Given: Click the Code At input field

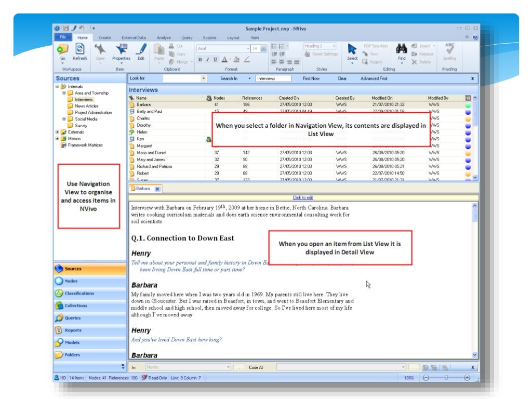Looking at the screenshot, I should tap(341, 367).
